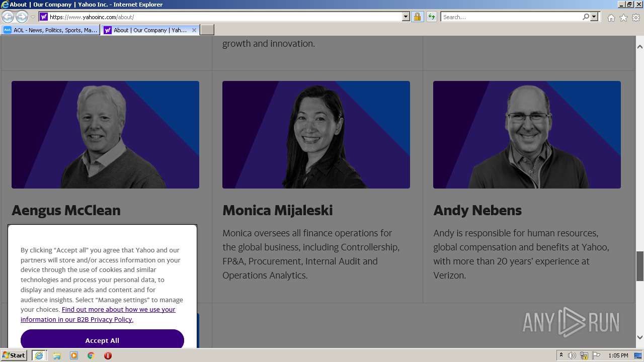Expand the address bar autocomplete dropdown
Image resolution: width=644 pixels, height=362 pixels.
(x=406, y=17)
